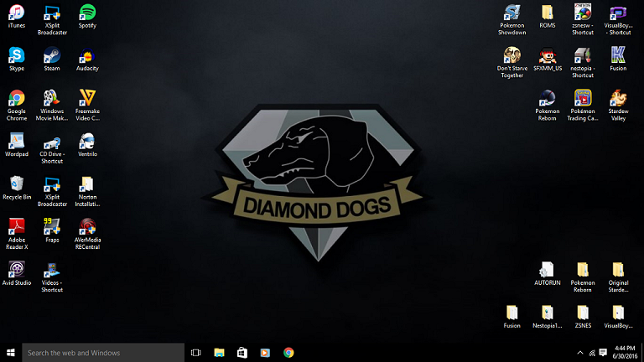
Task: Open Chrome from the taskbar
Action: tap(288, 353)
